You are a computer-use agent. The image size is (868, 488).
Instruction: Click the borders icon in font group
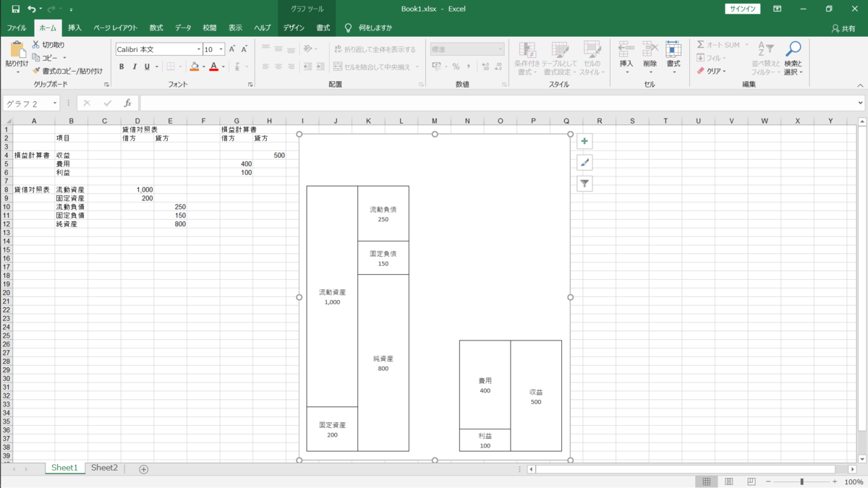[171, 67]
